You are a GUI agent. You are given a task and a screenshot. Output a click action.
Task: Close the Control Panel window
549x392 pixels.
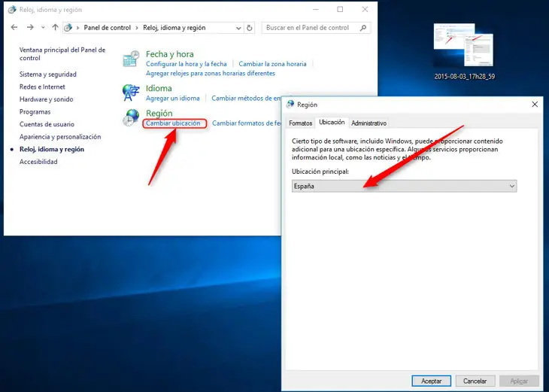[x=365, y=10]
